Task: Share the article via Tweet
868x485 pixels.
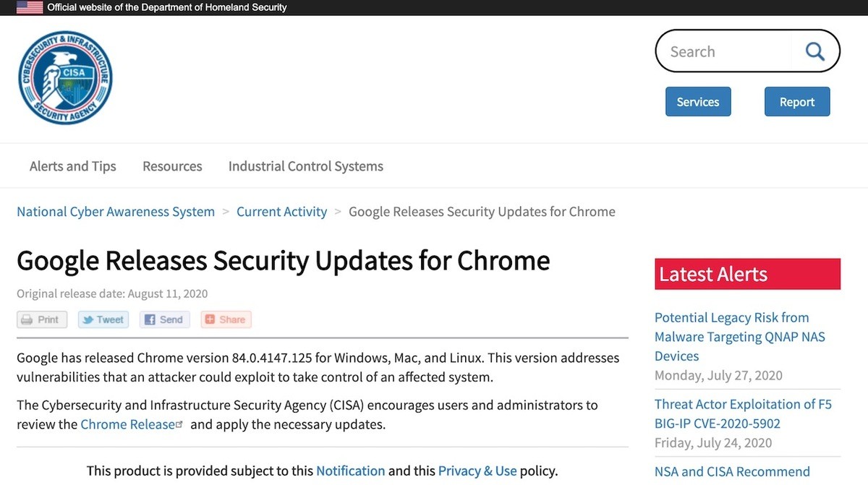Action: pyautogui.click(x=103, y=319)
